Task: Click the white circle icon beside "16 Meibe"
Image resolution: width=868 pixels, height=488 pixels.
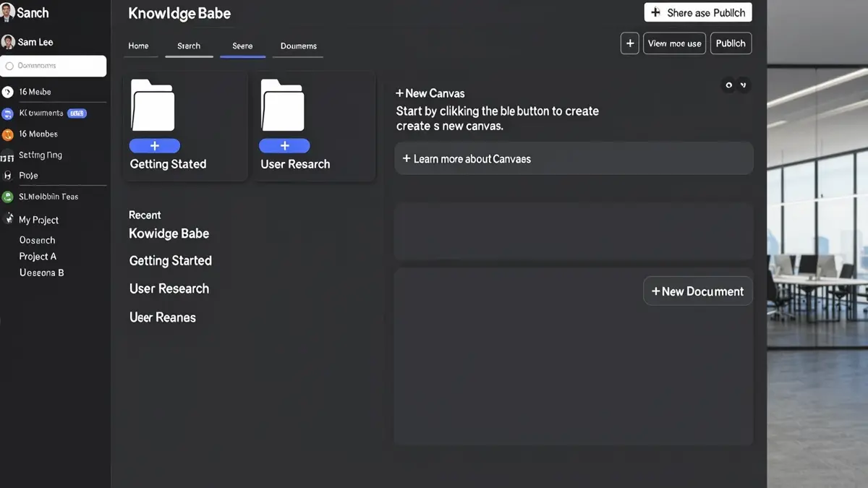Action: [8, 92]
